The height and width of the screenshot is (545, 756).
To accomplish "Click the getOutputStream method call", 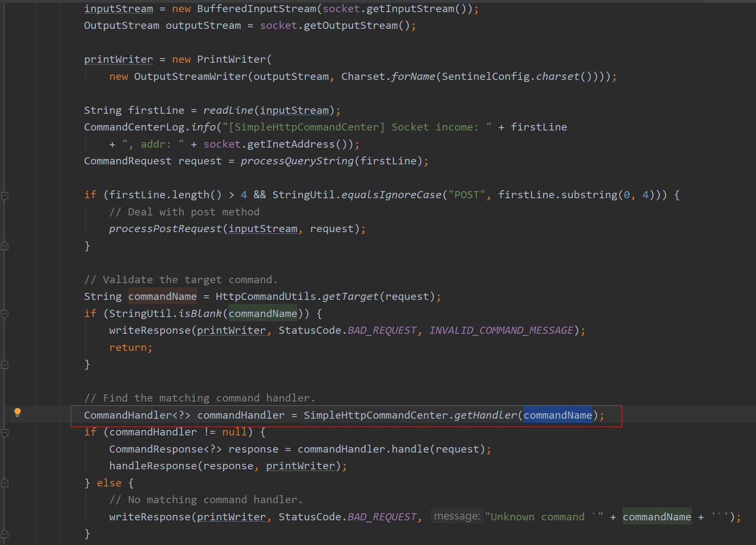I will (351, 26).
